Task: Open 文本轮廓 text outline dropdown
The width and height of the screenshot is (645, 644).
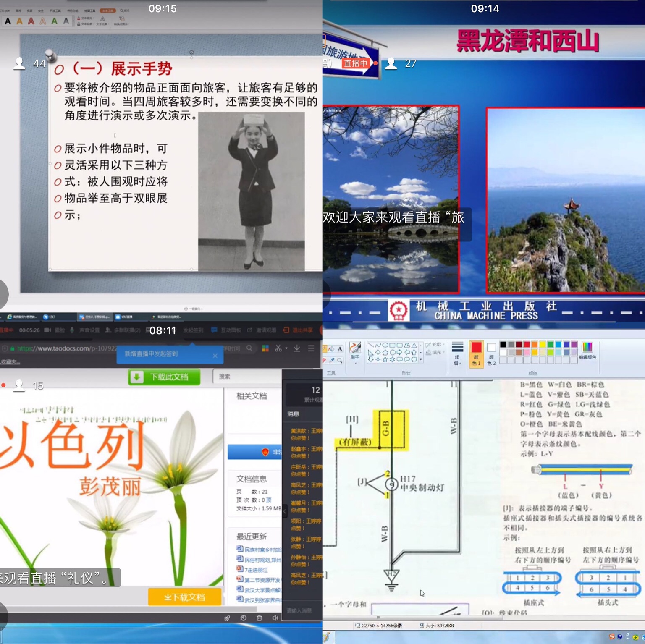Action: pos(85,24)
